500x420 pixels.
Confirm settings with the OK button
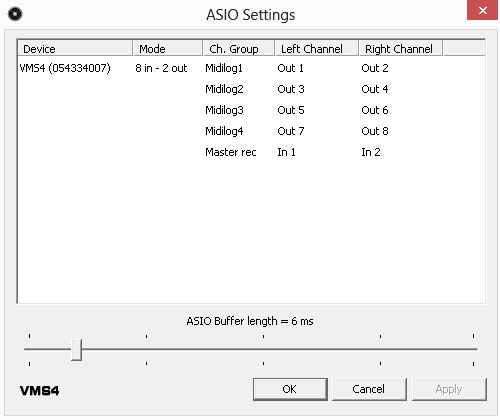[290, 389]
